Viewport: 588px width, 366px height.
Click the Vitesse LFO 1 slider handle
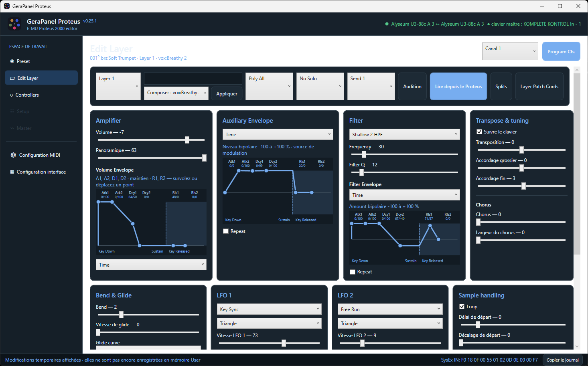(284, 343)
